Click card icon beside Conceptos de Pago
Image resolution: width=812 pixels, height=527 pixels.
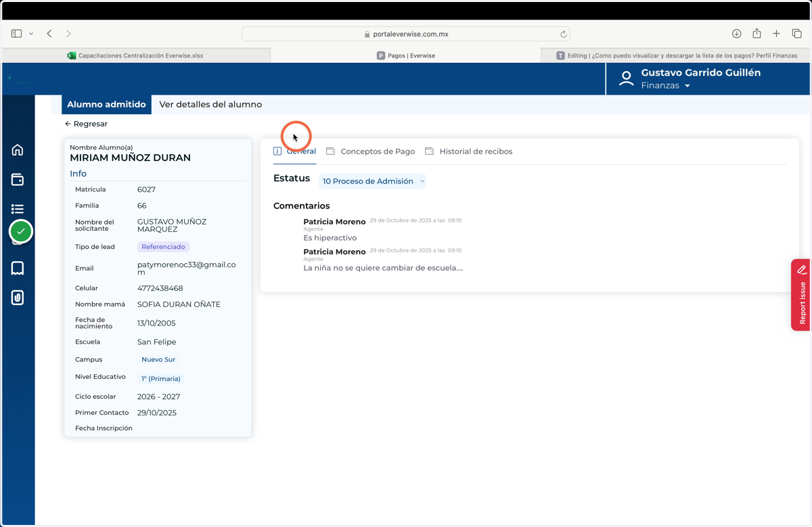tap(330, 151)
